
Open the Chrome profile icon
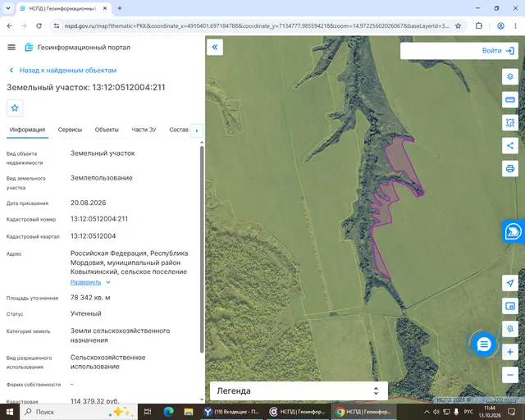click(x=500, y=25)
